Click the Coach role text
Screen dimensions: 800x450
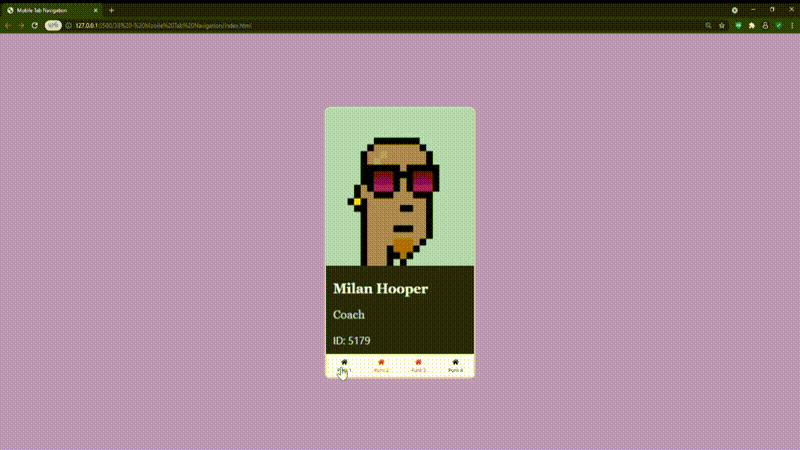point(349,315)
